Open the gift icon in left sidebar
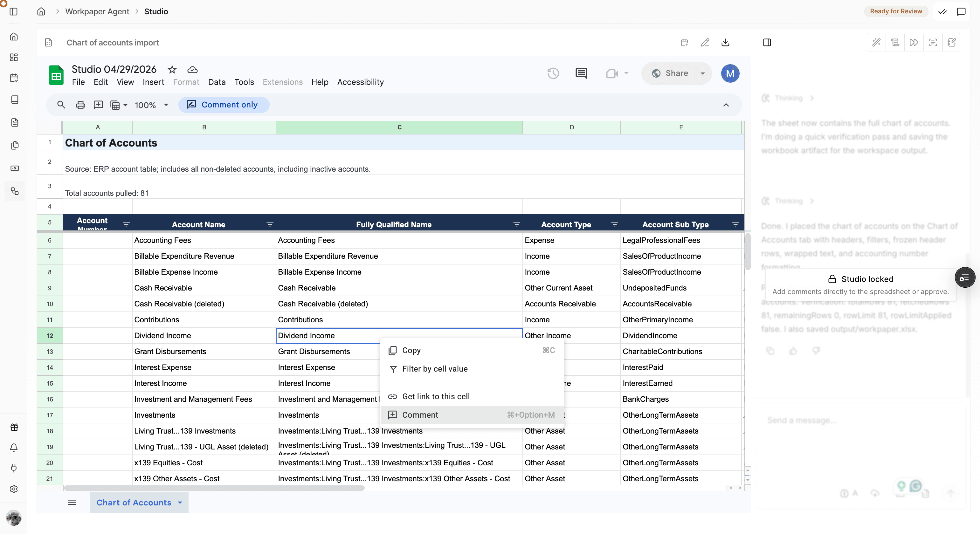The height and width of the screenshot is (534, 980). [14, 428]
